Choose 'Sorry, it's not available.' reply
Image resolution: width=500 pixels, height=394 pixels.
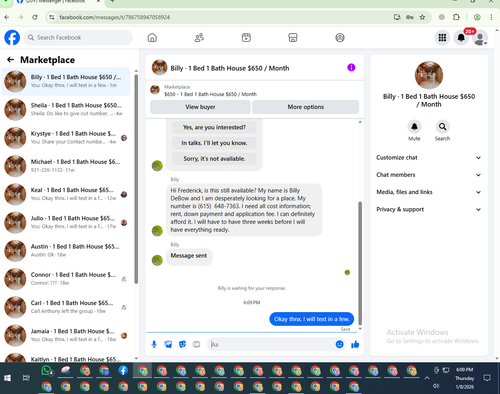(x=214, y=159)
